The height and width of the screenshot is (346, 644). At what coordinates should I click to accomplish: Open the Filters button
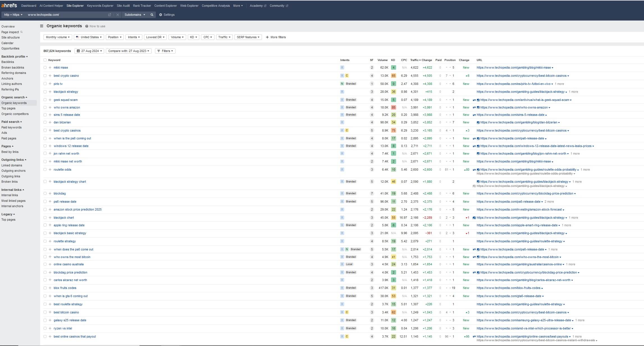(x=165, y=51)
